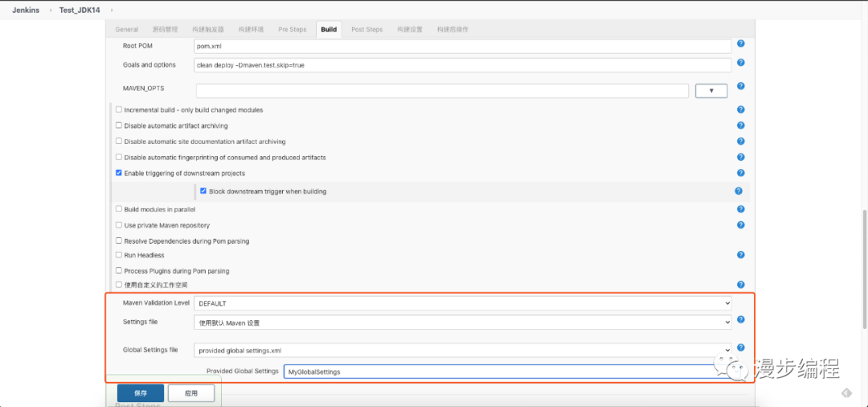Image resolution: width=868 pixels, height=407 pixels.
Task: Switch to Post Steps tab
Action: 367,29
